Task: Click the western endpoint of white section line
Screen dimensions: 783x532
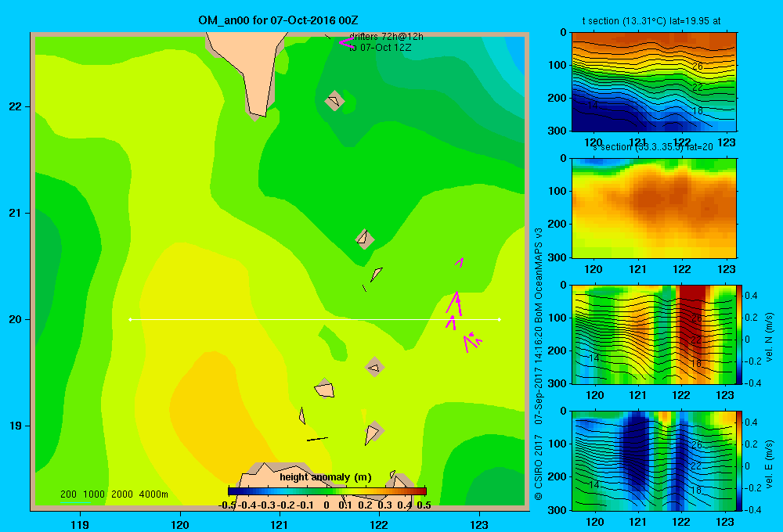Action: coord(130,319)
